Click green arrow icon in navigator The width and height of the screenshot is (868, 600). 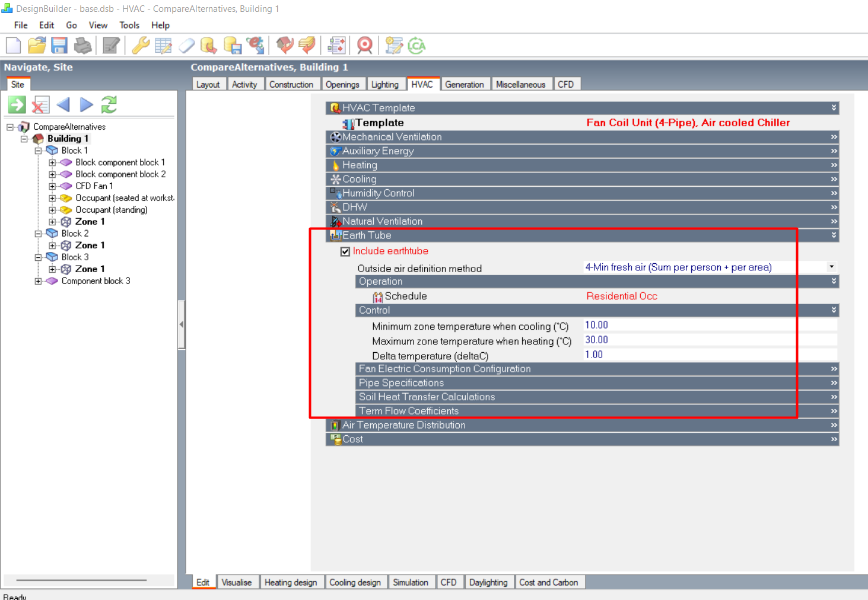(17, 105)
